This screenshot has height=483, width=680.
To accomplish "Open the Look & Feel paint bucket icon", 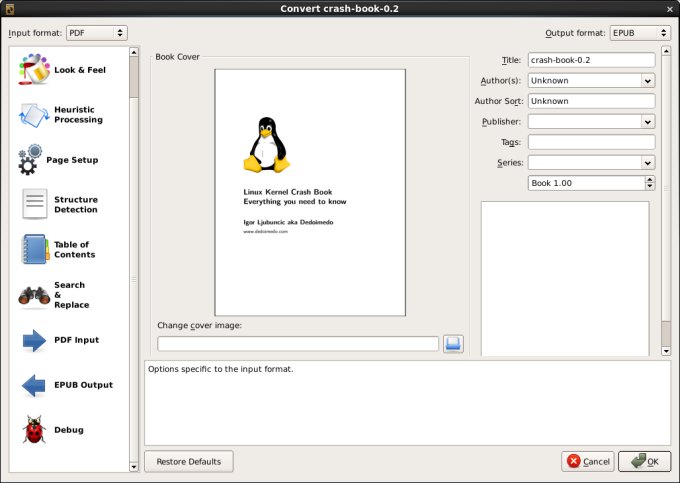I will pyautogui.click(x=34, y=69).
